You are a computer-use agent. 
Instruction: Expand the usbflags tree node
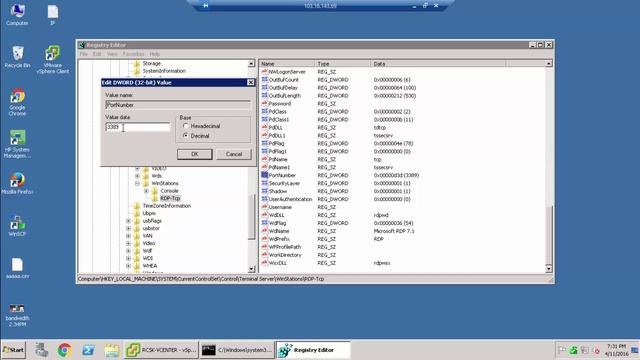tap(129, 221)
